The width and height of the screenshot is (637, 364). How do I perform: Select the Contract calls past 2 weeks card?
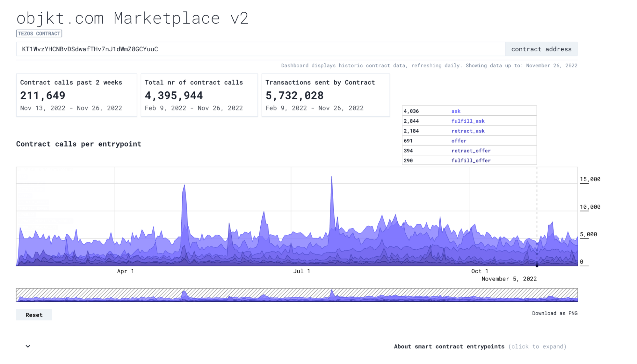click(76, 95)
